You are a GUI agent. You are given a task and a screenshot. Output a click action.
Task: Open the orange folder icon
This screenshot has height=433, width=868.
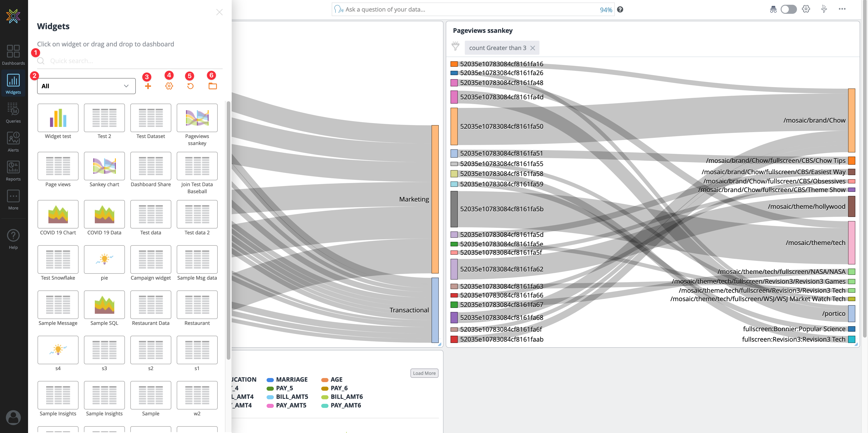[x=212, y=86]
